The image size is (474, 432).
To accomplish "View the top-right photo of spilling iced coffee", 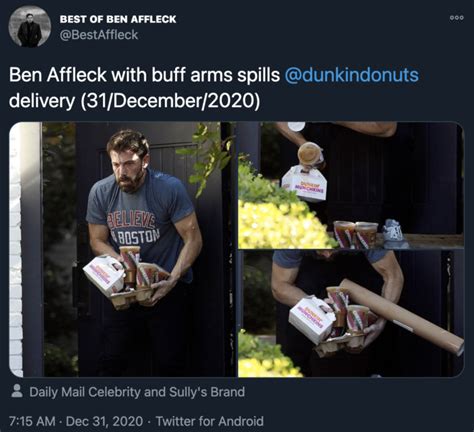I will 351,185.
